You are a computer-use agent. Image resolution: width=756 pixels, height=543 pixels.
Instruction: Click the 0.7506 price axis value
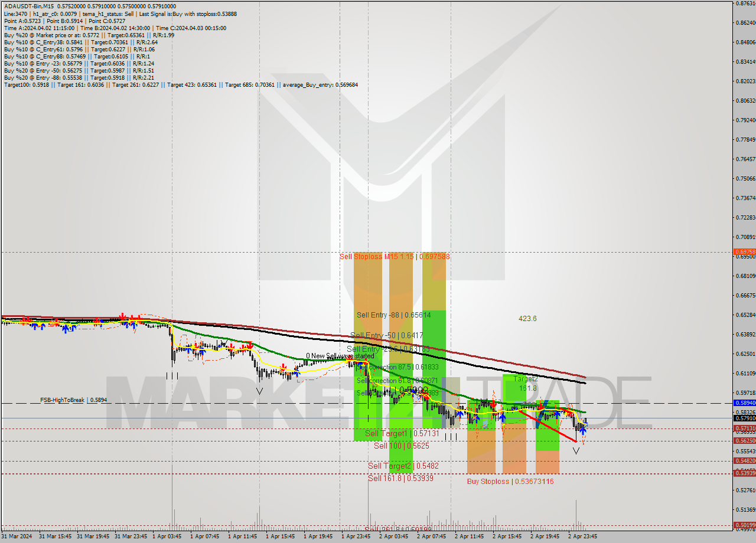coord(745,178)
